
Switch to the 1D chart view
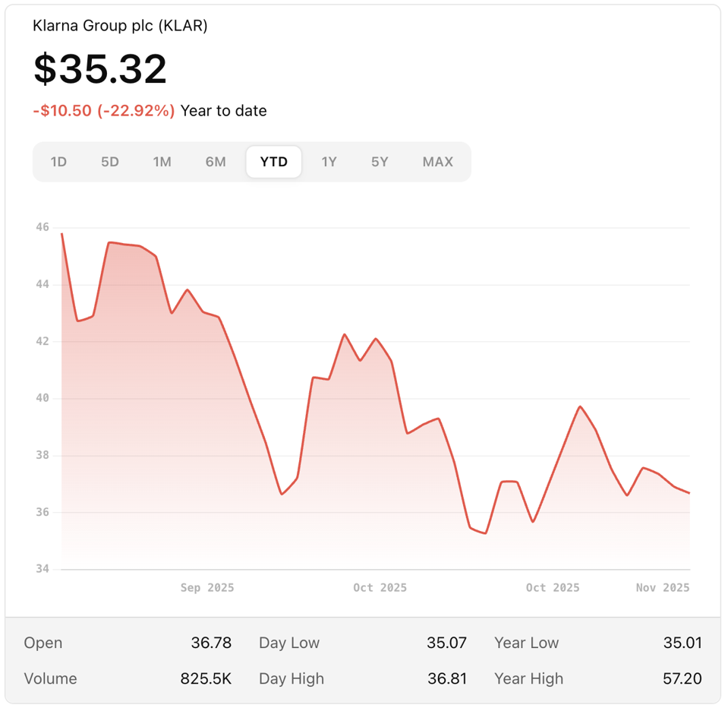58,161
